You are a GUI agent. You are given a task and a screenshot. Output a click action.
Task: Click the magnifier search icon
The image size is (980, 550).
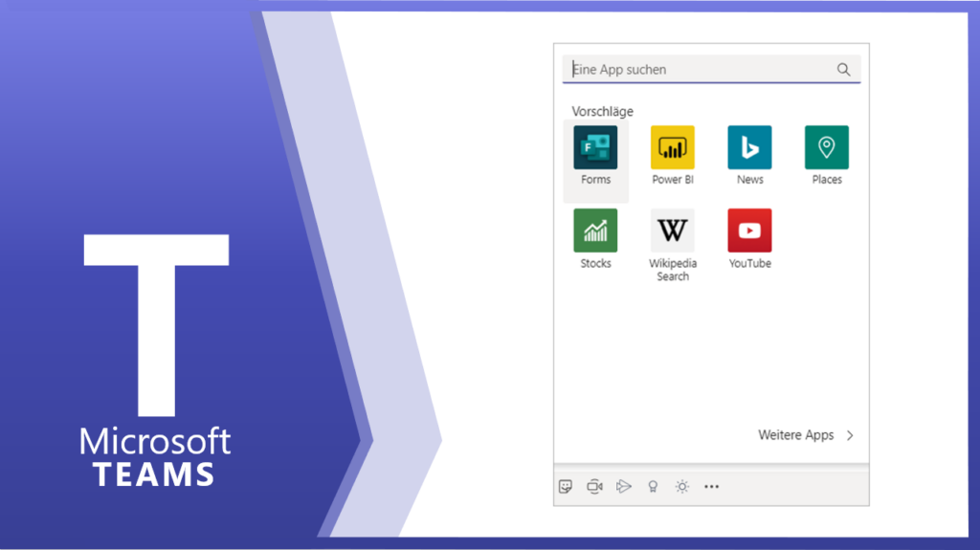tap(844, 70)
